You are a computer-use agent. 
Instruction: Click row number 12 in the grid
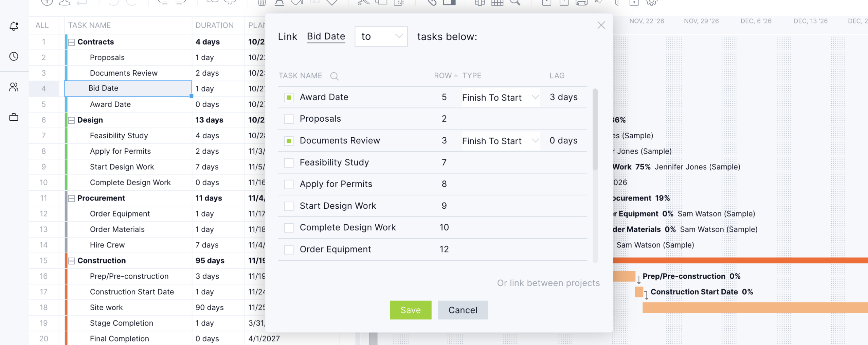tap(43, 214)
